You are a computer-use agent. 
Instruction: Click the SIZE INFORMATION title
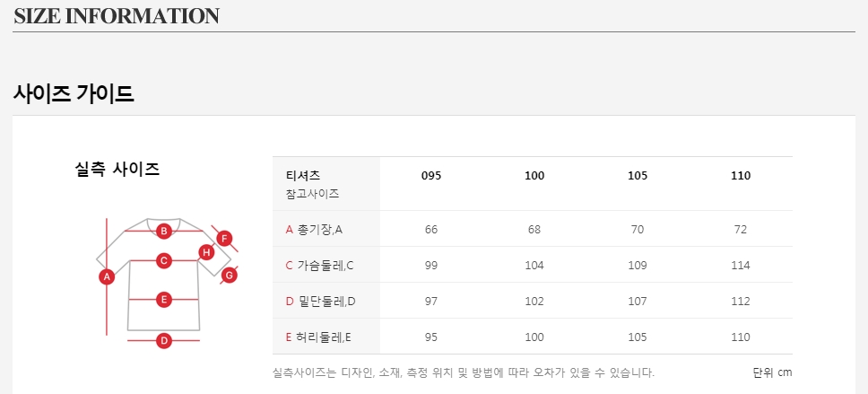point(117,16)
